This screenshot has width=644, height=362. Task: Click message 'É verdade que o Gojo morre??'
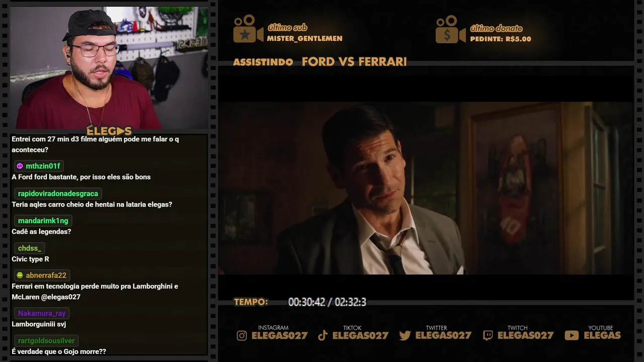59,351
